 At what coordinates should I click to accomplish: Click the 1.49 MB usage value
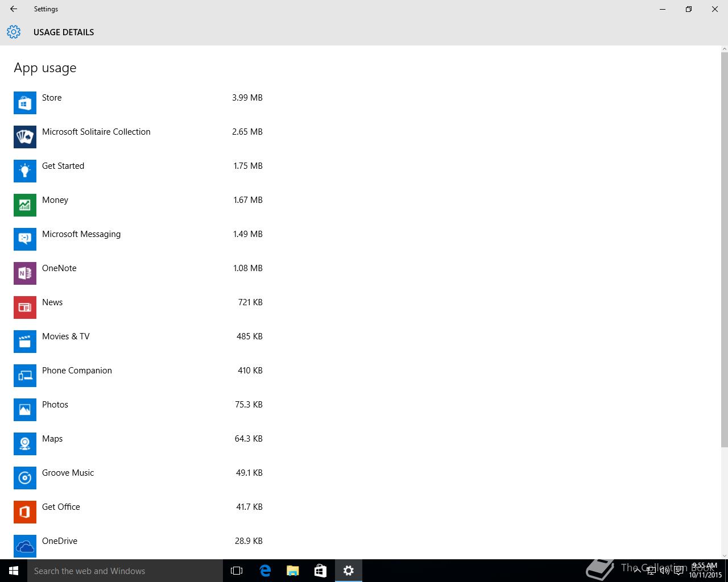[248, 234]
